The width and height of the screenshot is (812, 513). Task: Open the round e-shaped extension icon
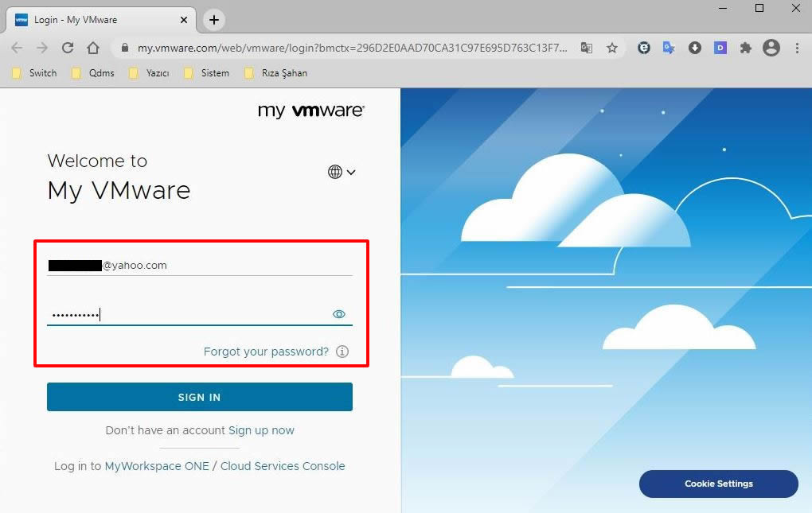coord(644,48)
